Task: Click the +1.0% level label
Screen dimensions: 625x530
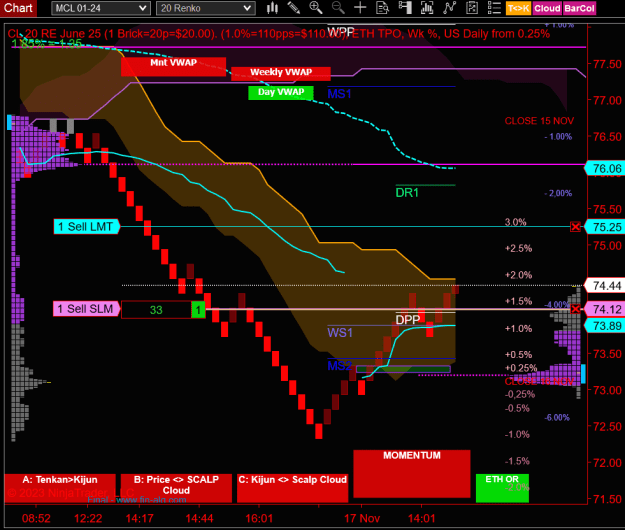Action: (x=518, y=328)
